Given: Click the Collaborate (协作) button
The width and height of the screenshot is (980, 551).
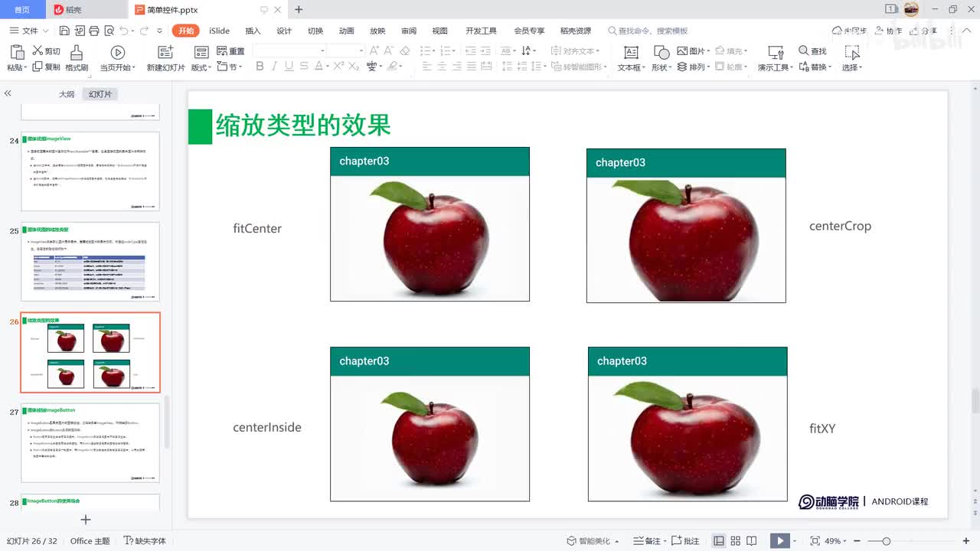Looking at the screenshot, I should click(x=888, y=31).
